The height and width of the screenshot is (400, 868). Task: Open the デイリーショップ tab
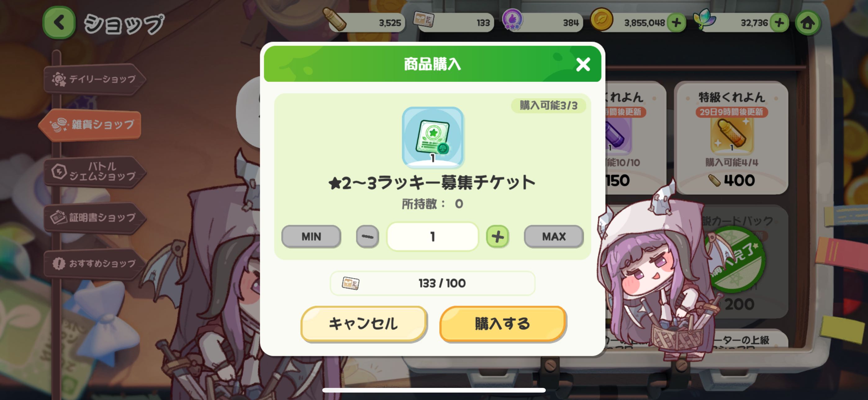pyautogui.click(x=94, y=79)
